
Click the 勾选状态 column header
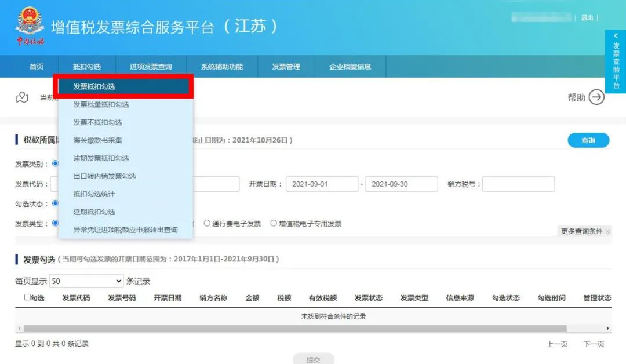[x=506, y=298]
